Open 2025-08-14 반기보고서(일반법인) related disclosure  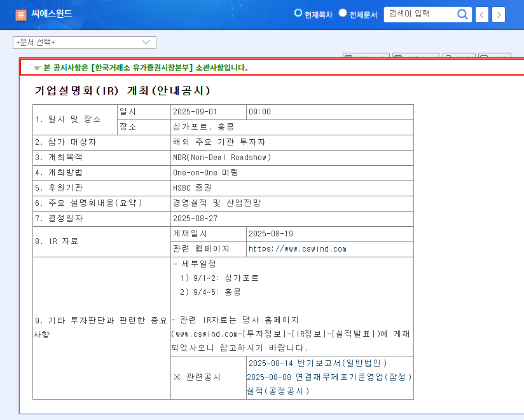point(317,363)
